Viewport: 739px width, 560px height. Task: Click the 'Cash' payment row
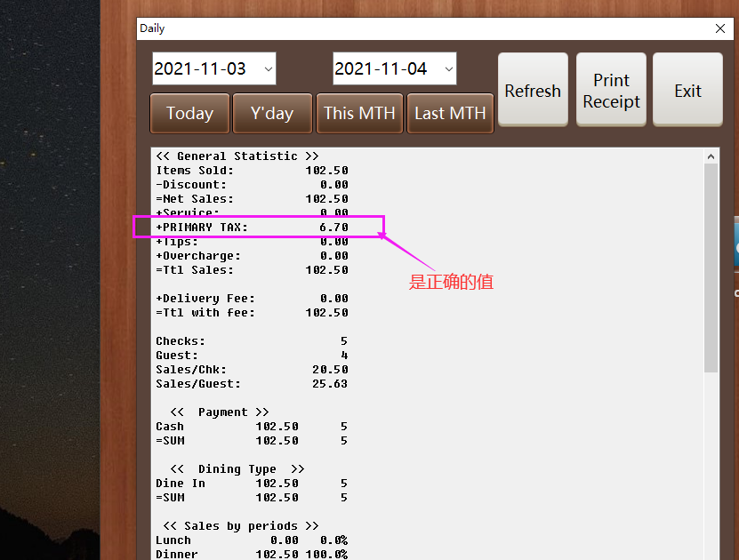pos(253,427)
